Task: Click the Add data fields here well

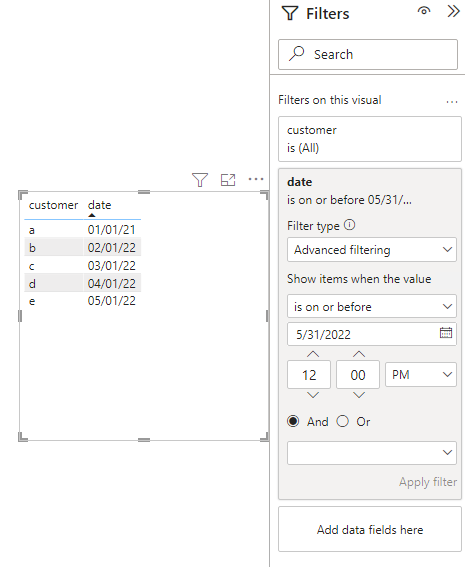Action: (x=370, y=529)
